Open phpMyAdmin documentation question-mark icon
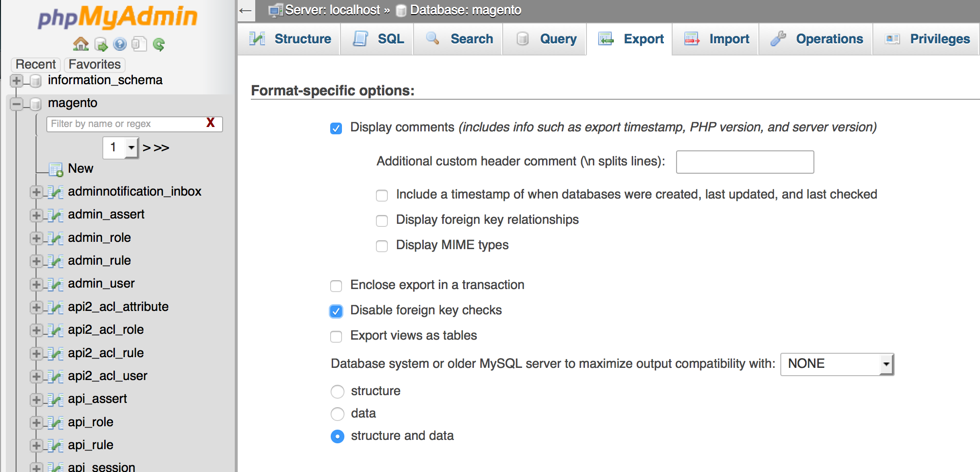This screenshot has width=980, height=472. click(120, 45)
